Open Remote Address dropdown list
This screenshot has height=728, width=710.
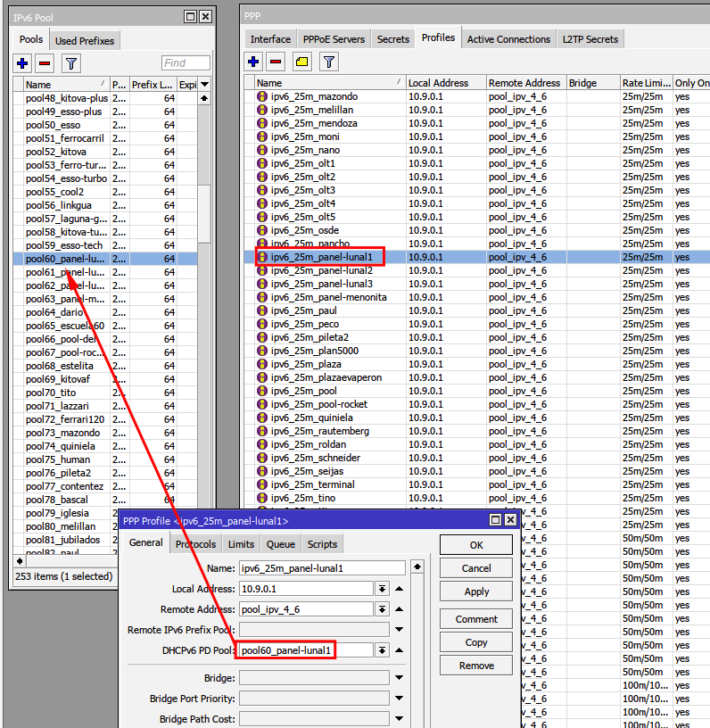[382, 609]
